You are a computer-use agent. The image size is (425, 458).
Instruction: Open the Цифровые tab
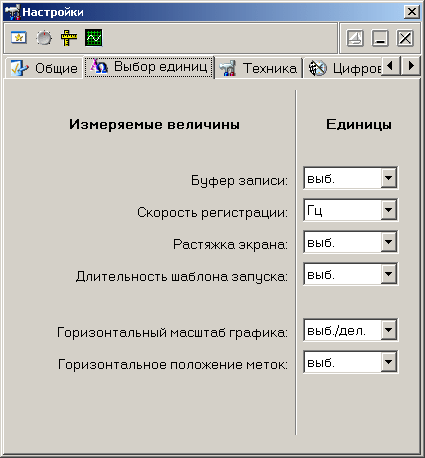coord(343,68)
